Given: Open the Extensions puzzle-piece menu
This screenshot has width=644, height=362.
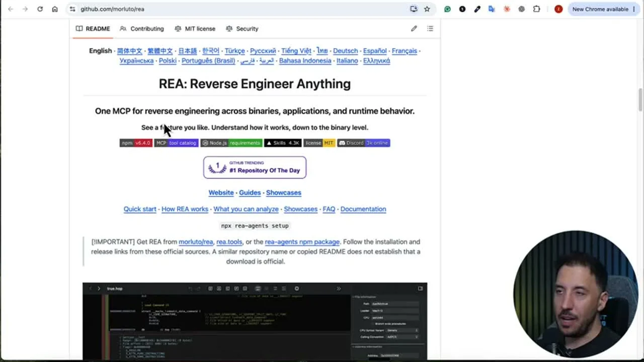Looking at the screenshot, I should 536,9.
